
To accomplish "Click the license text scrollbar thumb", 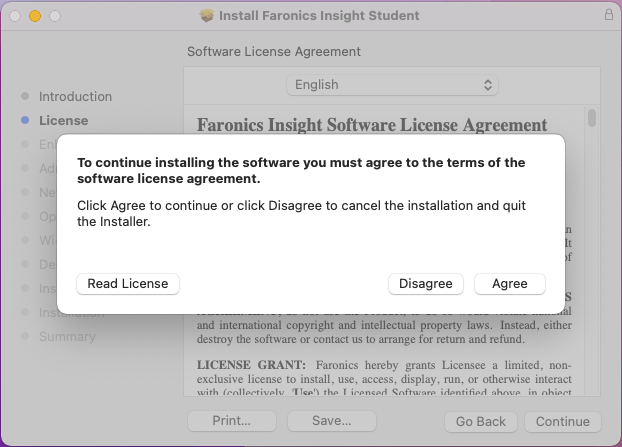I will tap(592, 119).
